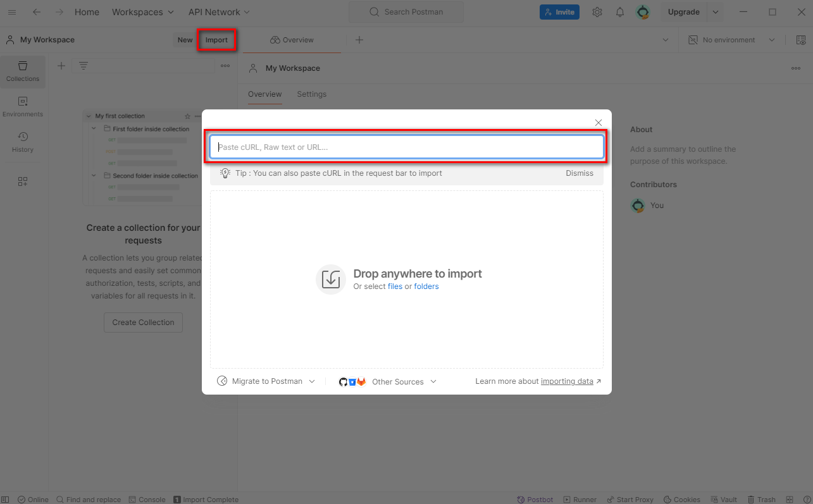Select files link to import

tap(395, 286)
